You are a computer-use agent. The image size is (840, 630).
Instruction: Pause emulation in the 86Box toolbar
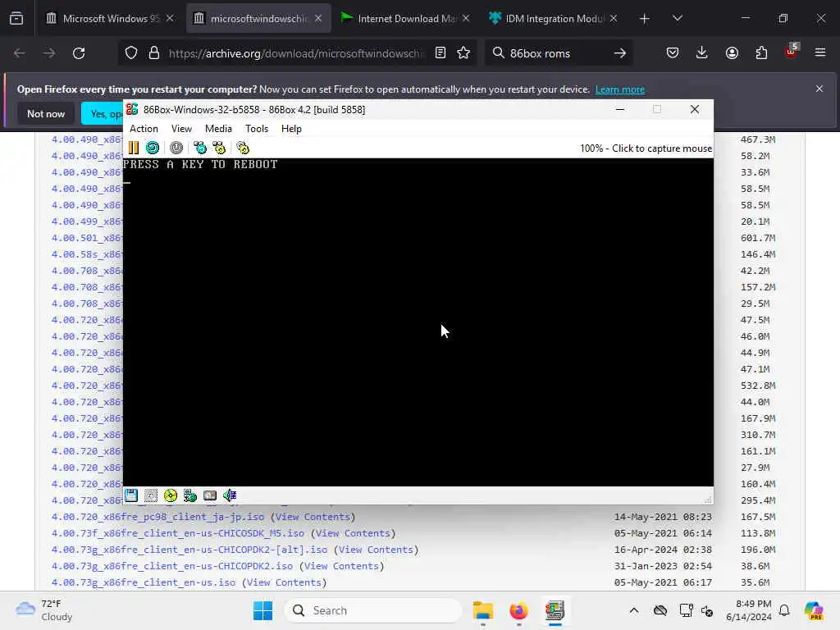point(134,148)
